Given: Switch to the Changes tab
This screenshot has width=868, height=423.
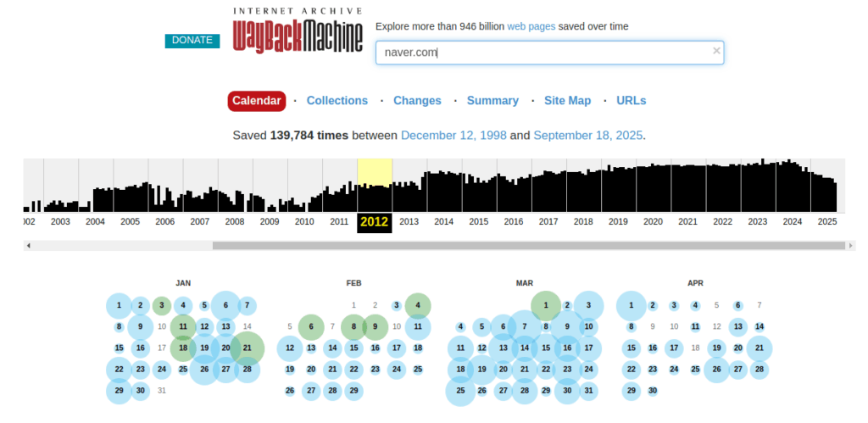Looking at the screenshot, I should (417, 101).
